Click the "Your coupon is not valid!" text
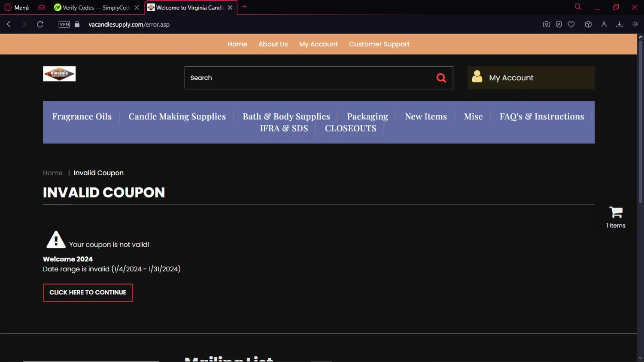This screenshot has width=644, height=362. pos(109,244)
